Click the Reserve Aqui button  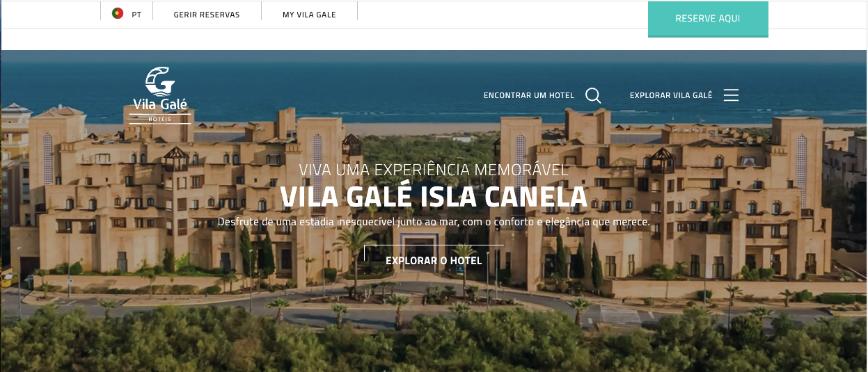[x=708, y=19]
